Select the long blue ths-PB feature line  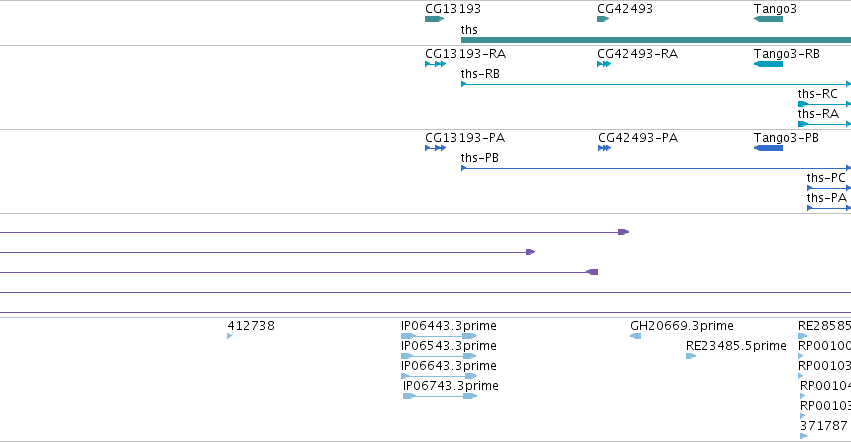coord(656,168)
